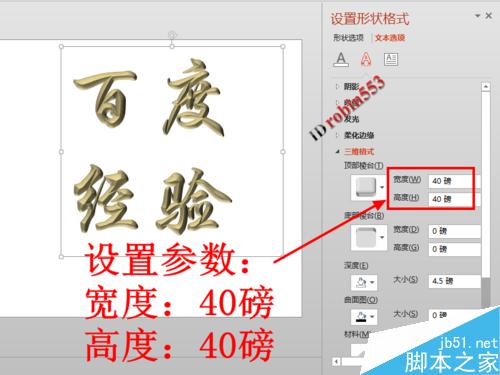
Task: Close the 设置形状格式 pane
Action: [x=489, y=15]
